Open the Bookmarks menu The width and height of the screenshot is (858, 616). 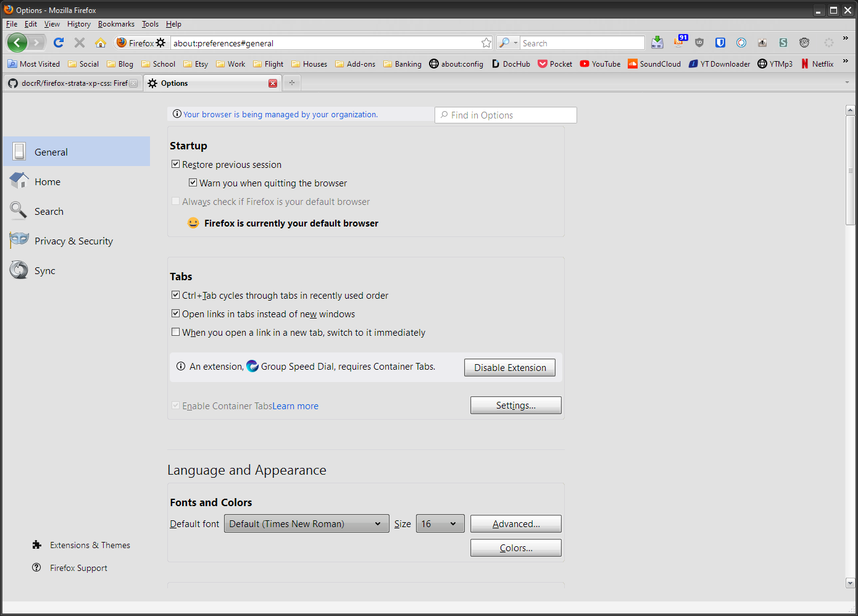click(x=116, y=24)
